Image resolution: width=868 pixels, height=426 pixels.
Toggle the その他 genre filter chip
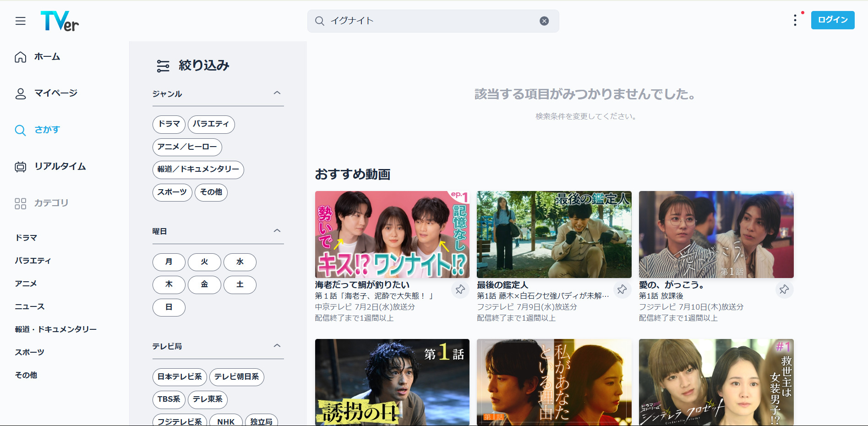click(x=211, y=192)
